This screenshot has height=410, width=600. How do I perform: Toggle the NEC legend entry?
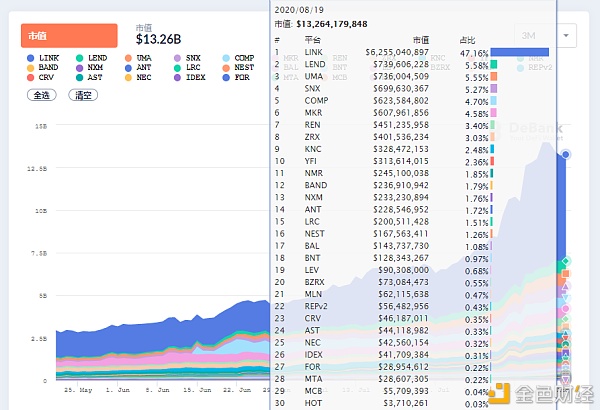coord(138,77)
